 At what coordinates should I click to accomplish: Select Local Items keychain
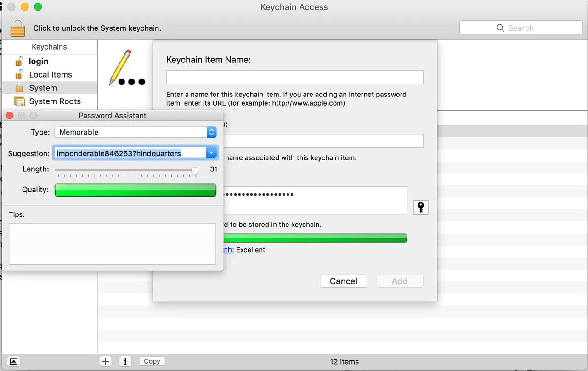51,74
